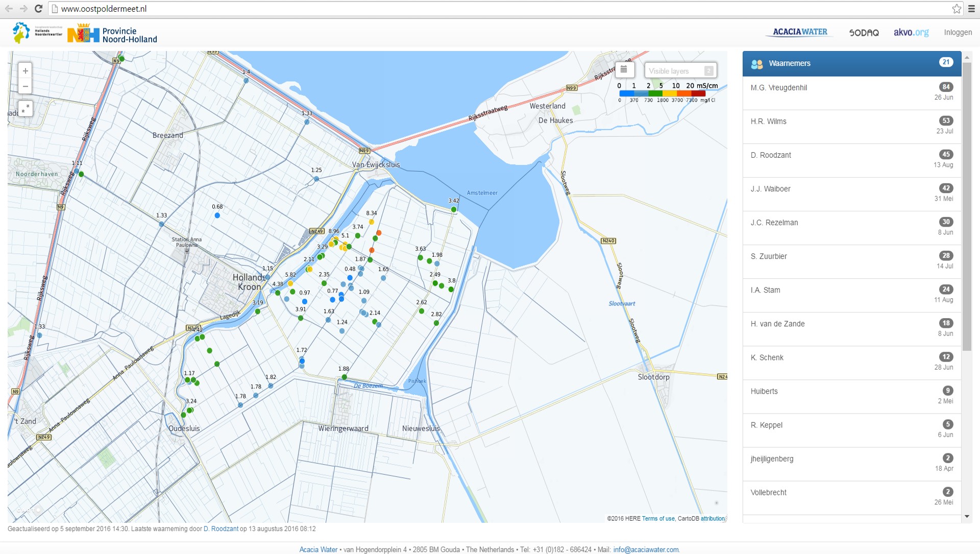This screenshot has width=980, height=554.
Task: Expand the browser menu button
Action: [x=970, y=8]
